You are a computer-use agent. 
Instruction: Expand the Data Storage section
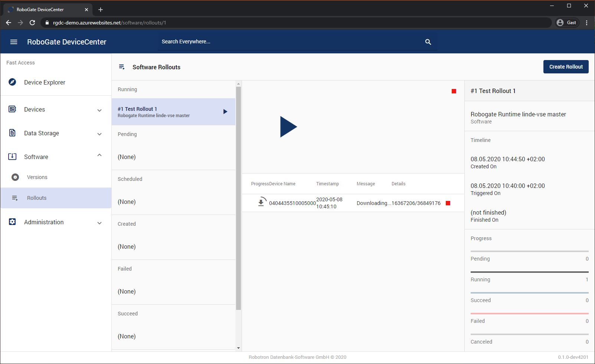99,134
